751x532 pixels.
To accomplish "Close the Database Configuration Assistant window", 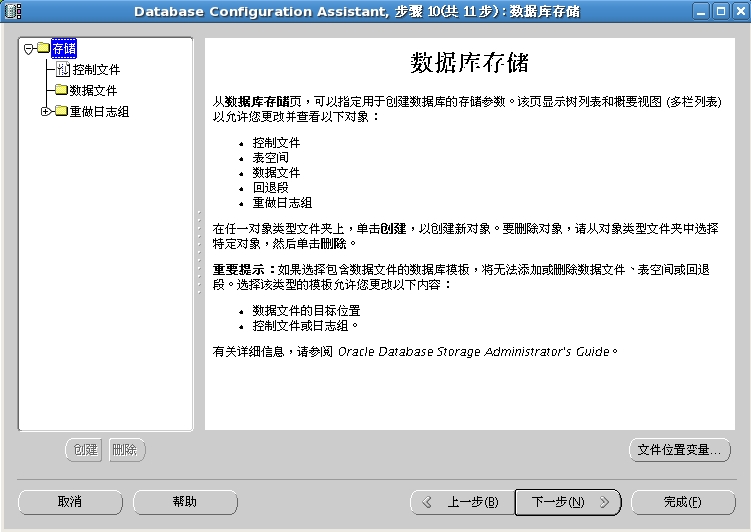I will coord(740,11).
